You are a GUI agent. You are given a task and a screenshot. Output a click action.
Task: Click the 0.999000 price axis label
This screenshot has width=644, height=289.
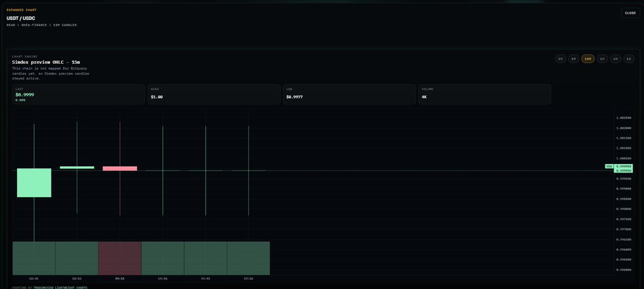[x=624, y=189]
